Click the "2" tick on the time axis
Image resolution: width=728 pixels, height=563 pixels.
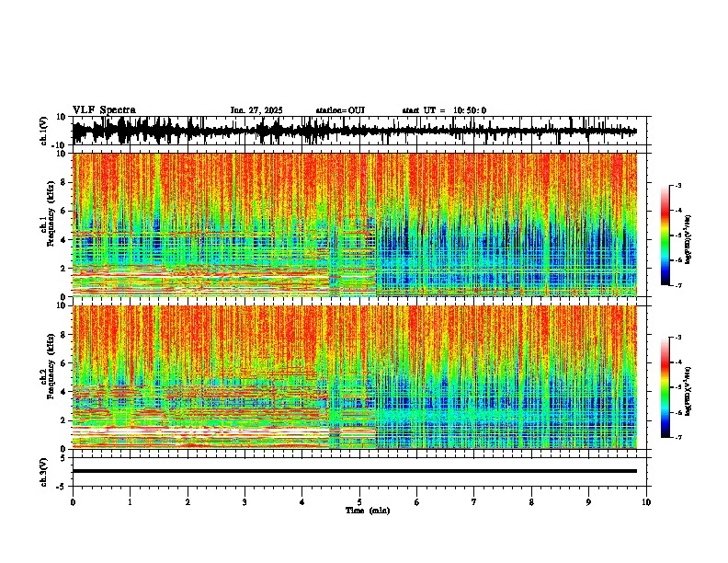tap(188, 502)
